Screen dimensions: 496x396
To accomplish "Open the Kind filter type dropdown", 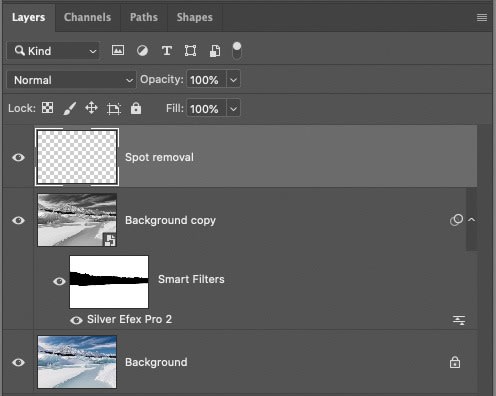I will [53, 51].
